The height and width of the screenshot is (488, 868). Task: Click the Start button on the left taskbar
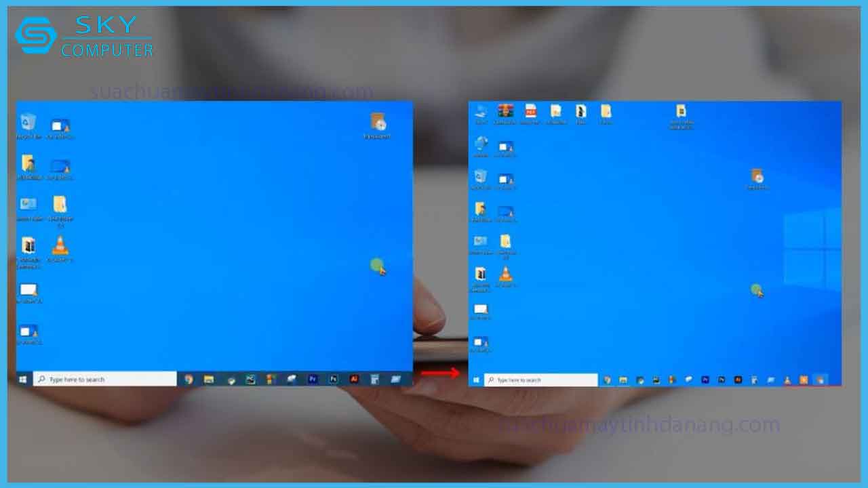tap(23, 380)
